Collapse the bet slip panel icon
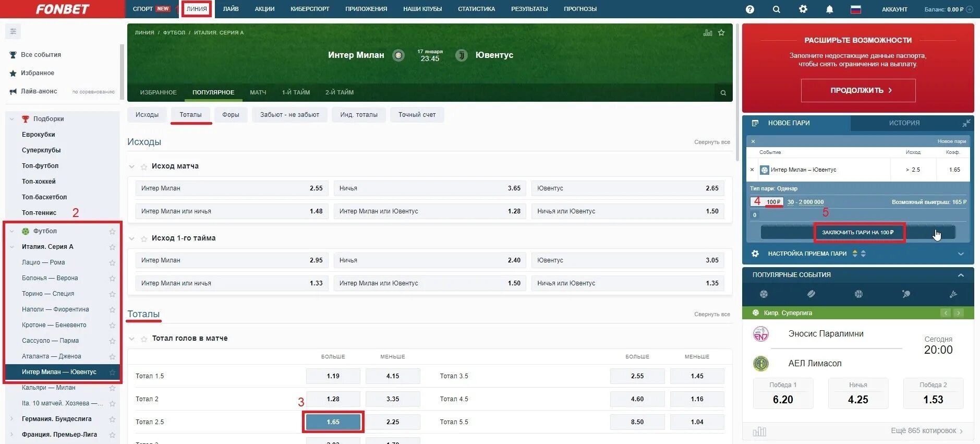 click(x=966, y=123)
